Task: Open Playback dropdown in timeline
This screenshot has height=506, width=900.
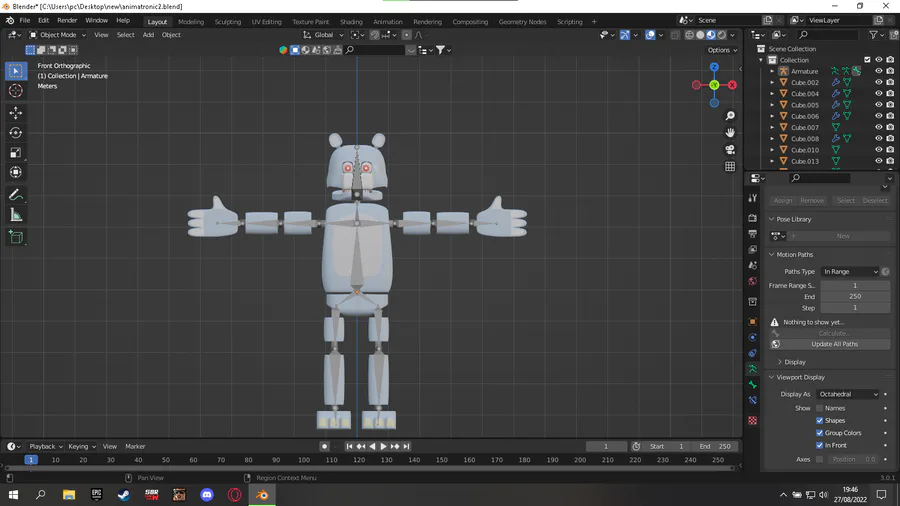Action: coord(46,446)
